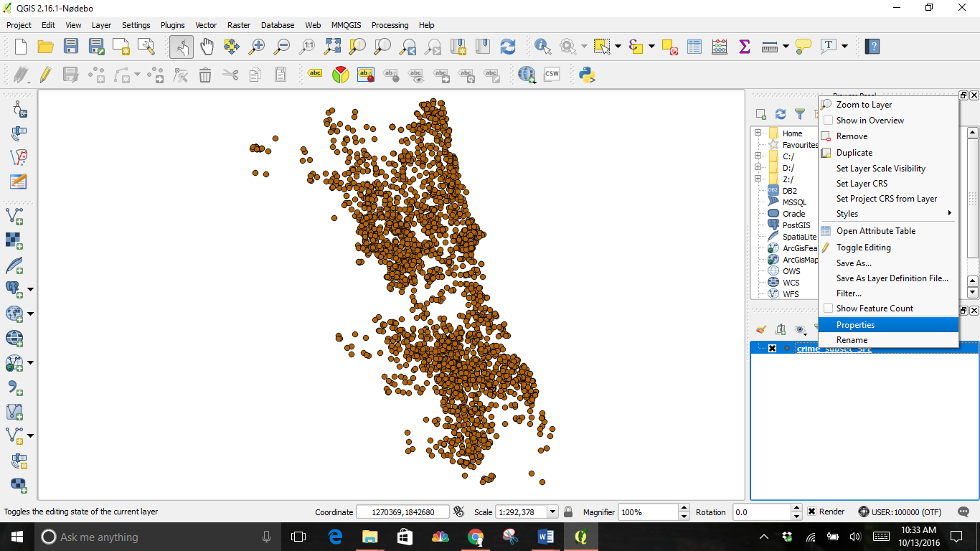Uncheck visibility of crime_subset layer
The width and height of the screenshot is (980, 551).
772,348
